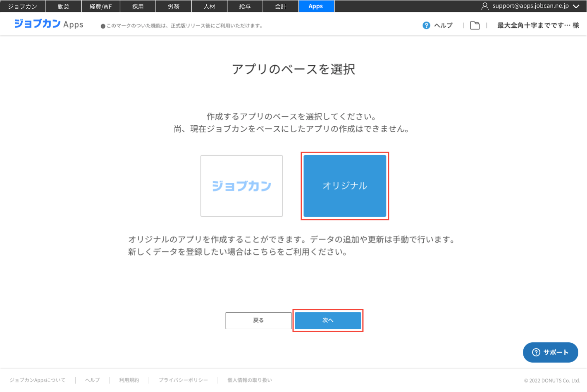Expand the account dropdown arrow
This screenshot has width=587, height=392.
[576, 6]
